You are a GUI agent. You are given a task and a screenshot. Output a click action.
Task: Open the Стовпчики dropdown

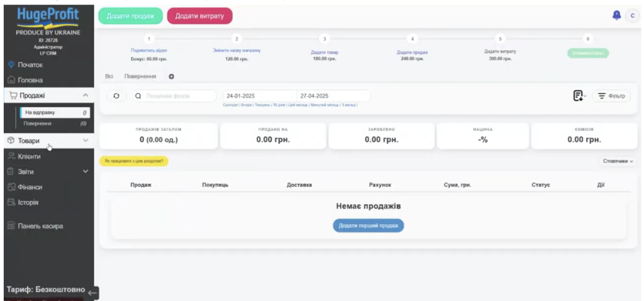click(618, 161)
